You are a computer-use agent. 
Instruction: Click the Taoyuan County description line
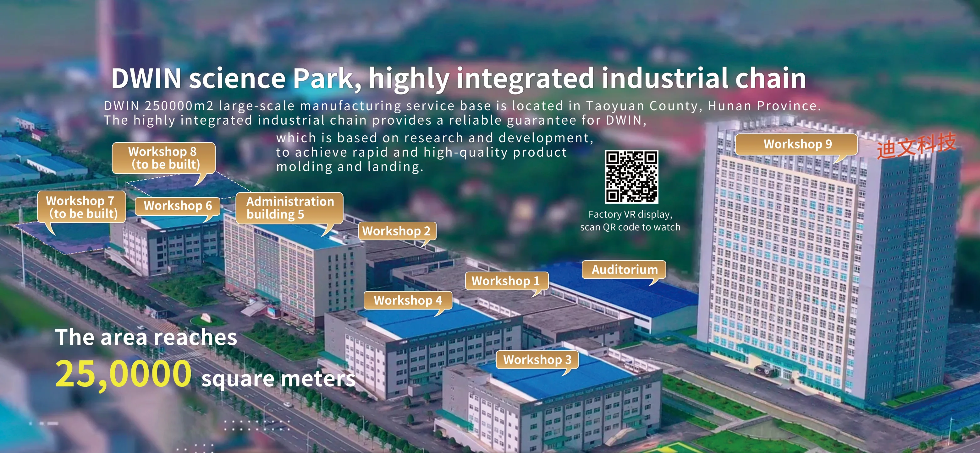coord(462,106)
